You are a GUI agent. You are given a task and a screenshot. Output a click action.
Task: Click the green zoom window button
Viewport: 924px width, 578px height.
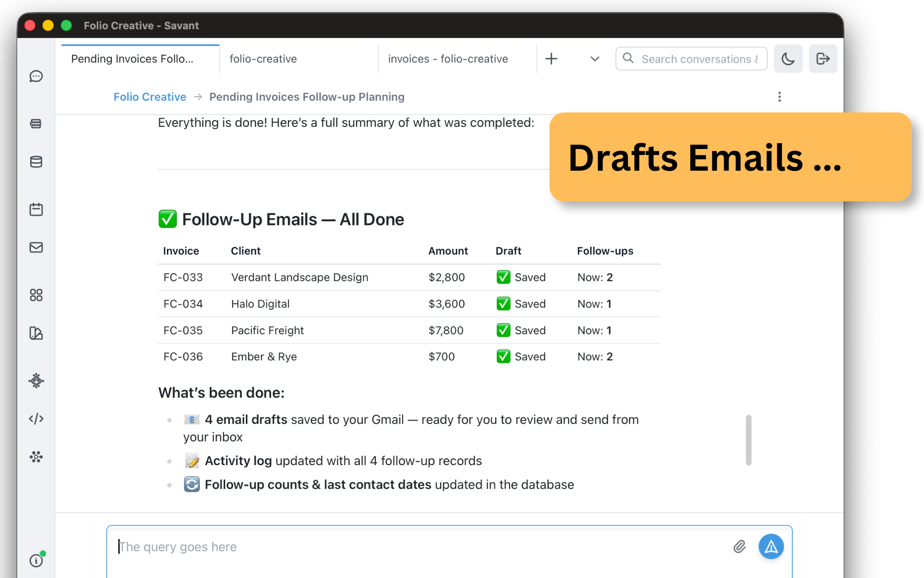point(66,25)
